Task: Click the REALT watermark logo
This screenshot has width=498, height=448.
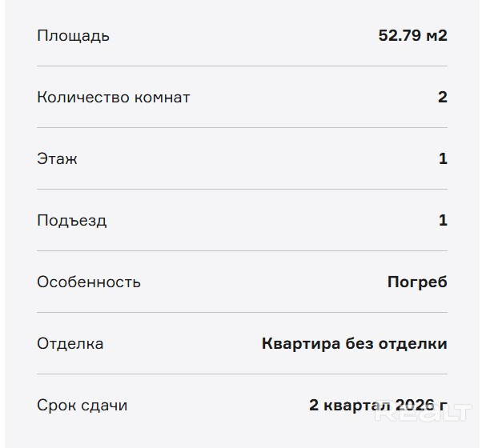Action: pos(424,412)
